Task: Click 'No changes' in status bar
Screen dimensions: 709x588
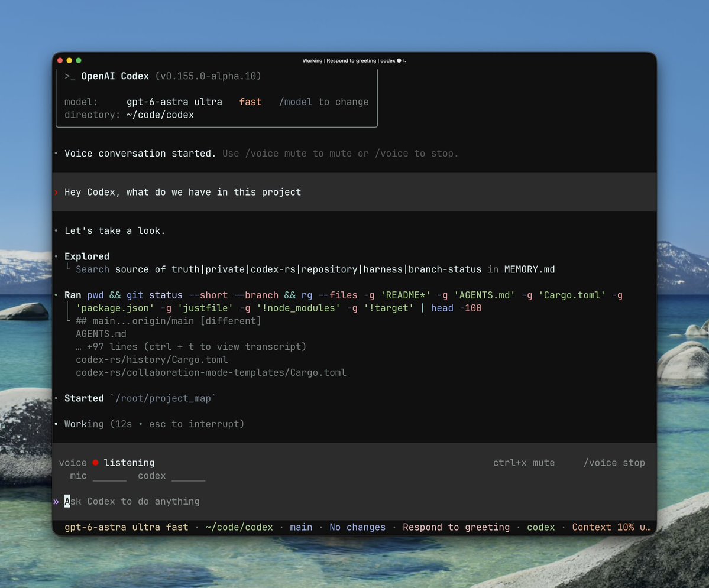Action: pos(357,527)
